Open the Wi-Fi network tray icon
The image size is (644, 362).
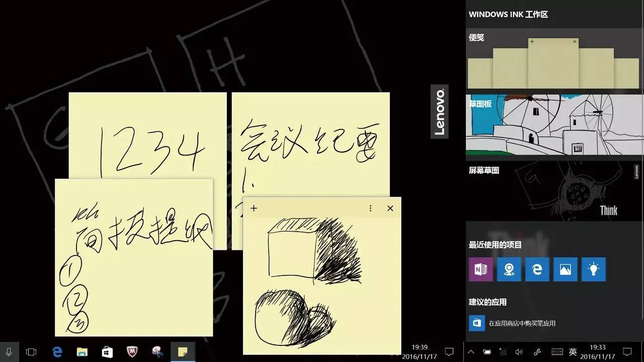point(503,352)
